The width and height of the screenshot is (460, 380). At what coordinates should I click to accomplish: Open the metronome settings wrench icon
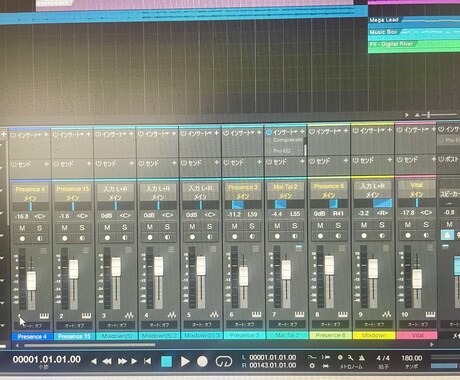[351, 357]
